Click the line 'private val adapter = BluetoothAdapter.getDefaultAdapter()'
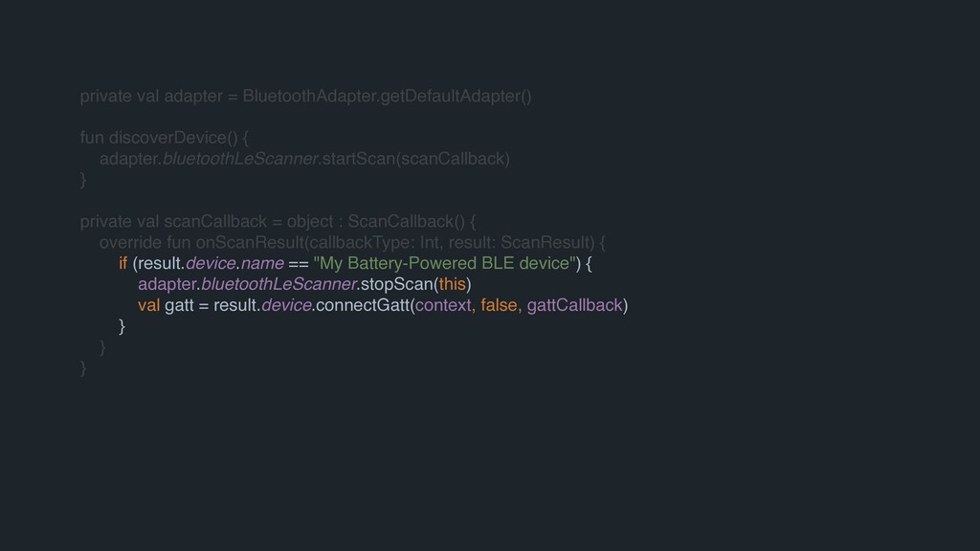Screen dimensions: 980x551 tap(305, 97)
